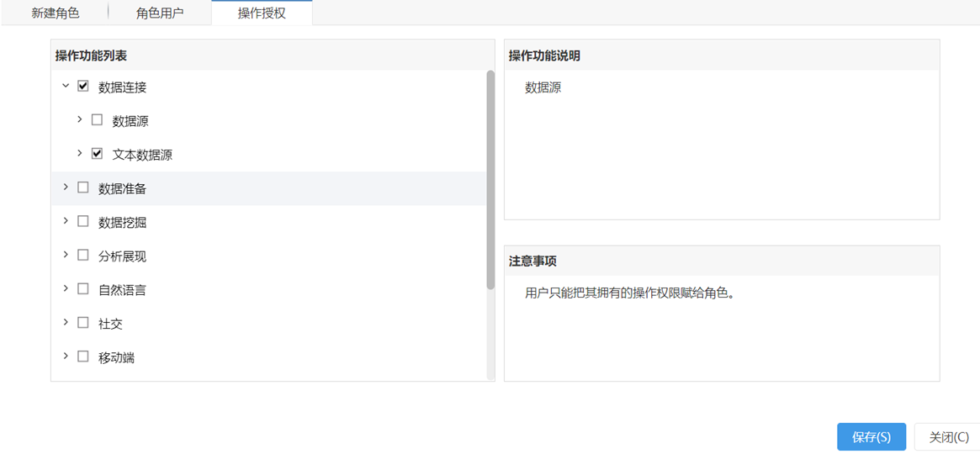Image resolution: width=980 pixels, height=454 pixels.
Task: Expand the 分析展现 node
Action: (x=65, y=254)
